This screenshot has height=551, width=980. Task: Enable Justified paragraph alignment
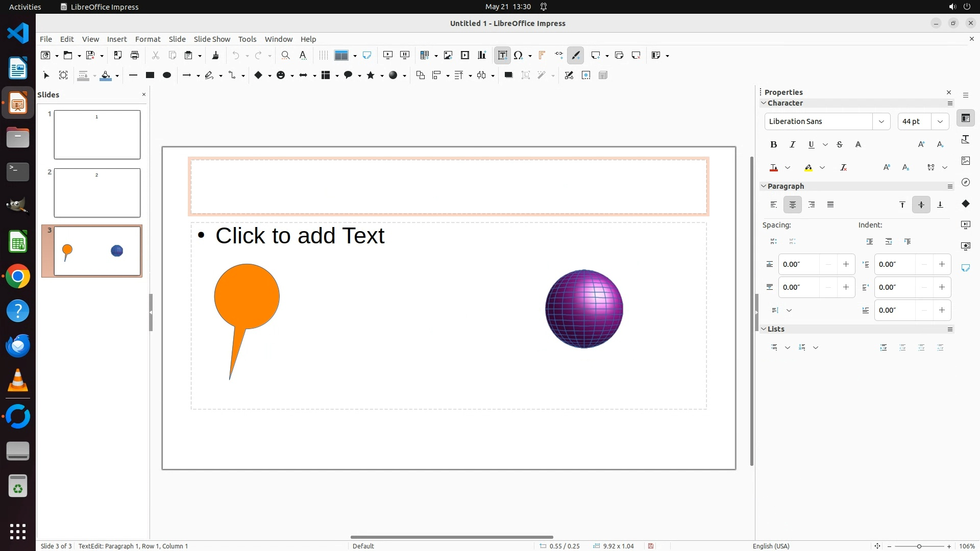coord(830,205)
